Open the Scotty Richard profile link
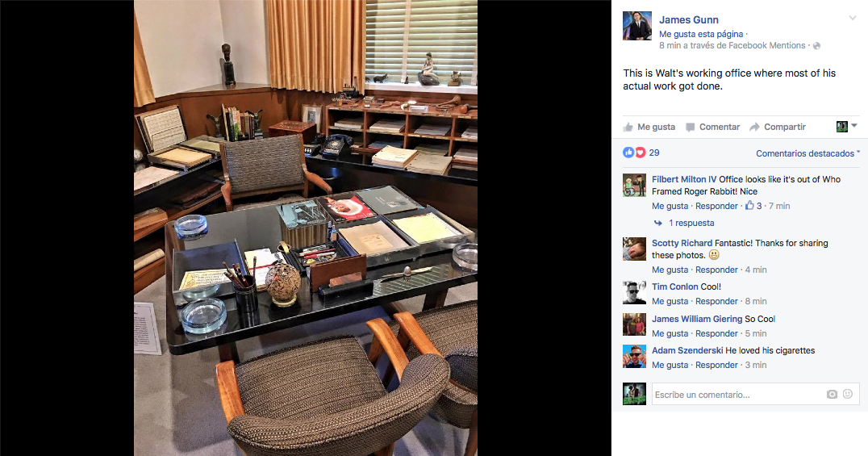 (682, 243)
